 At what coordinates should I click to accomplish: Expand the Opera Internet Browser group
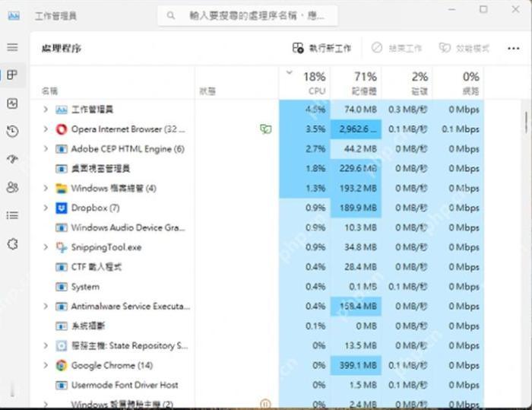[x=46, y=129]
